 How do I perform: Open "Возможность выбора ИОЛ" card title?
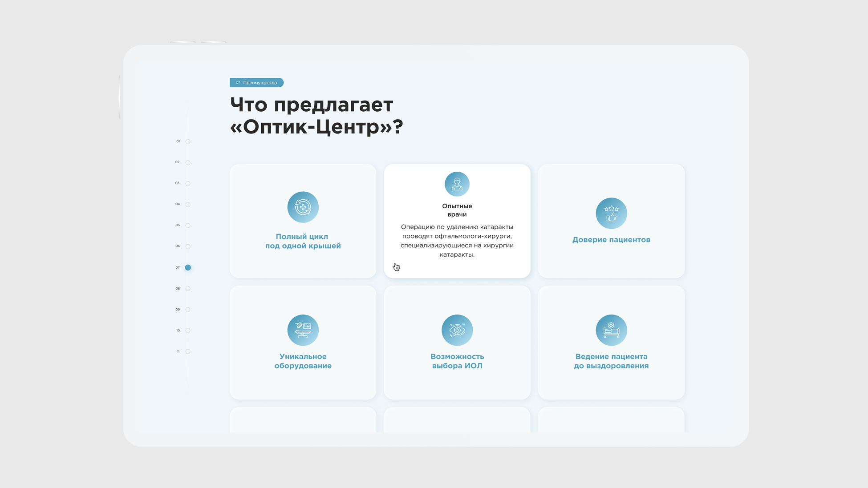tap(457, 361)
